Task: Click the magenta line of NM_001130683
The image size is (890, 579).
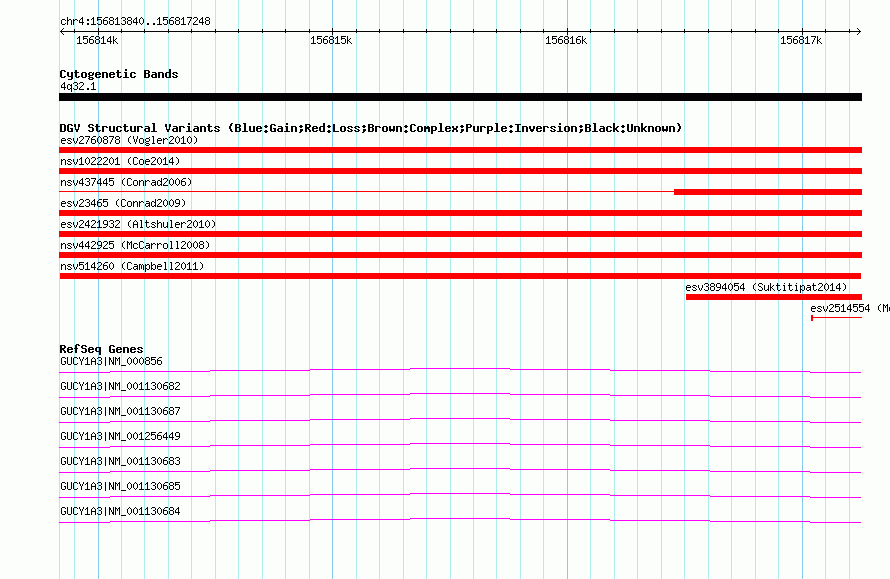Action: click(460, 471)
